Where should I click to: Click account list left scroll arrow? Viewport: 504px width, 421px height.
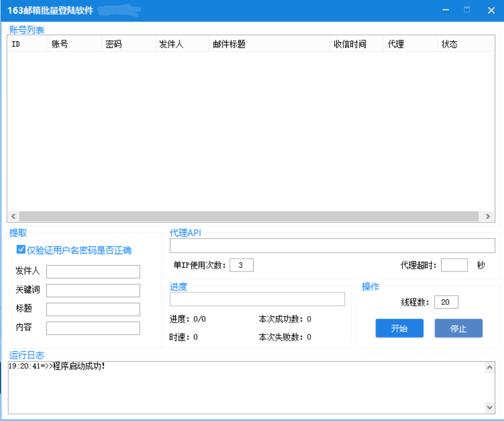(13, 216)
